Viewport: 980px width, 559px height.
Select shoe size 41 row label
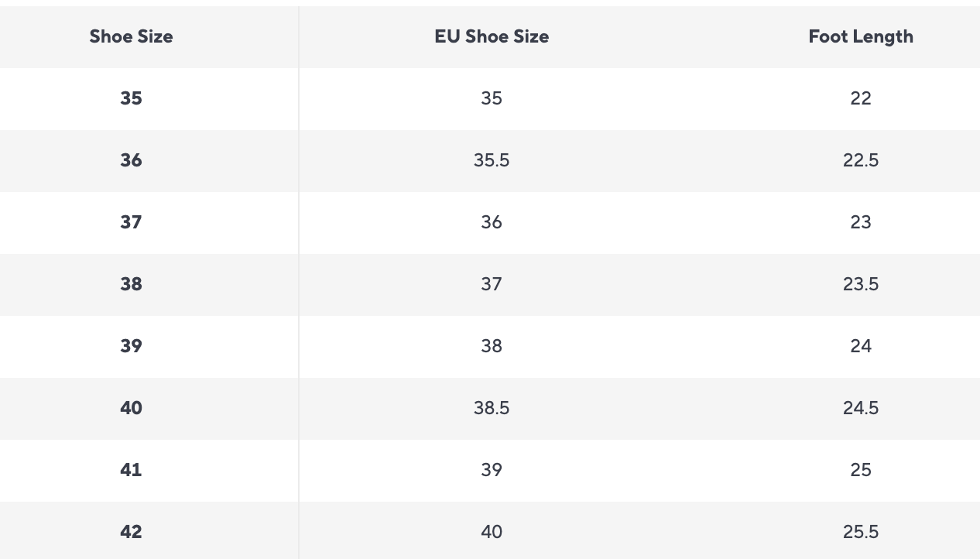(131, 470)
